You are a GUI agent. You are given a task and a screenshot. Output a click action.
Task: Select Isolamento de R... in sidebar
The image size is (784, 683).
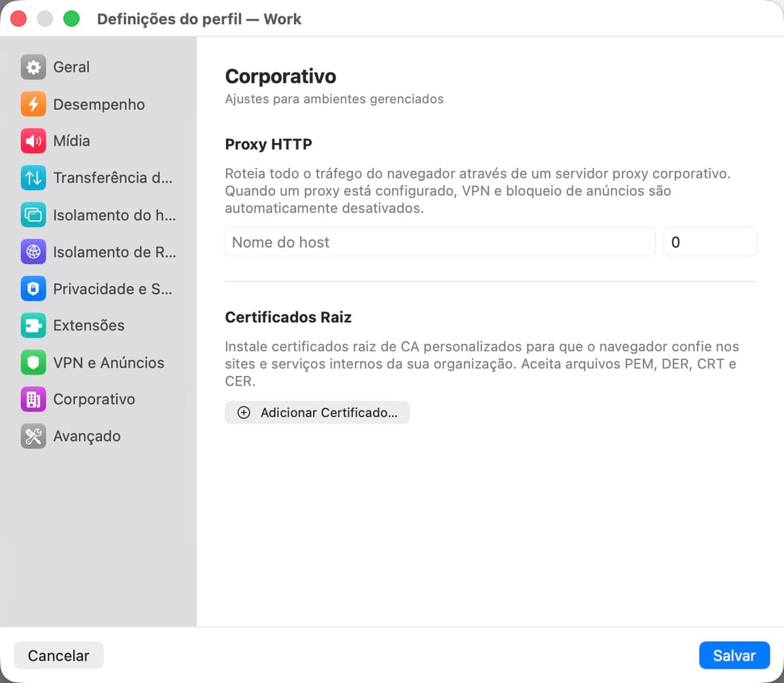(x=99, y=252)
